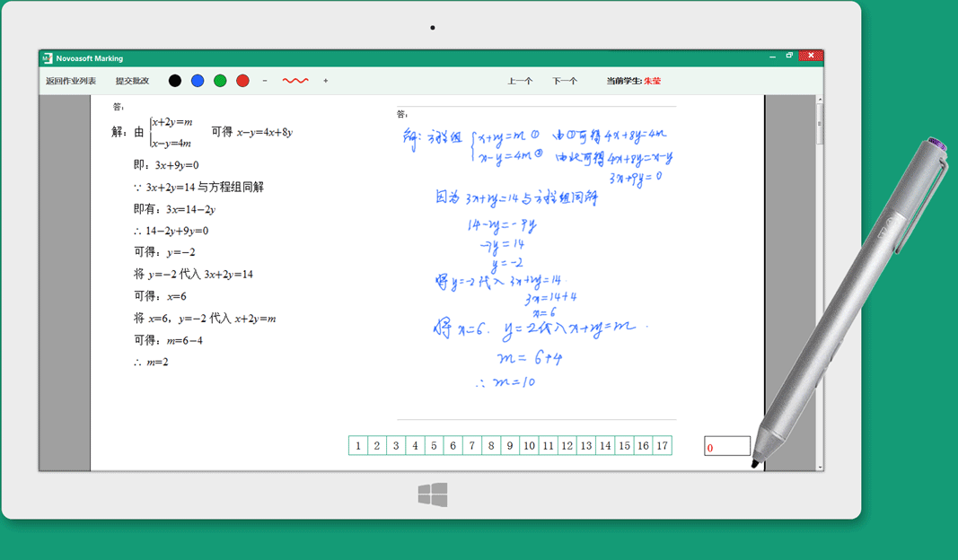Viewport: 958px width, 560px height.
Task: Click the vertical scrollbar down arrow
Action: pyautogui.click(x=820, y=467)
